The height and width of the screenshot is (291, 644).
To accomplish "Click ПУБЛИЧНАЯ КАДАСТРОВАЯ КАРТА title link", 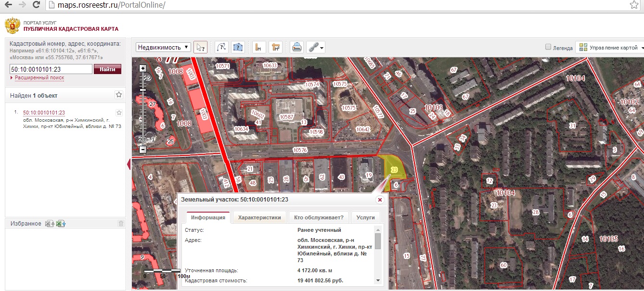I will [71, 29].
